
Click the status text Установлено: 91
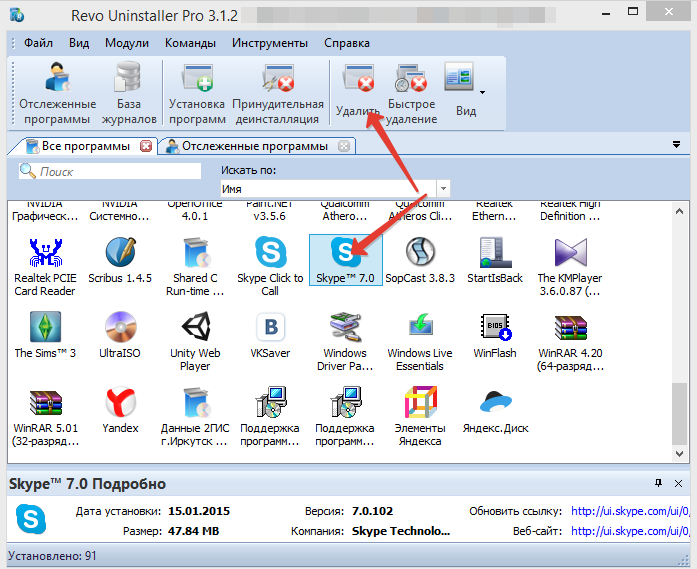click(x=52, y=556)
